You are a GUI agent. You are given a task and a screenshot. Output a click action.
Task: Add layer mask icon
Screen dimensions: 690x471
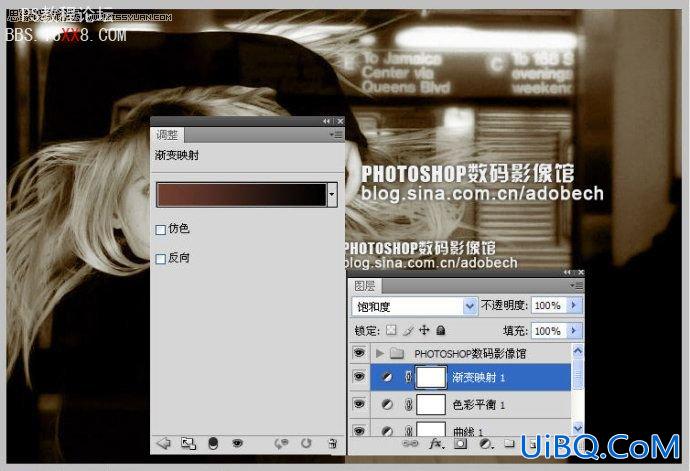pyautogui.click(x=461, y=444)
